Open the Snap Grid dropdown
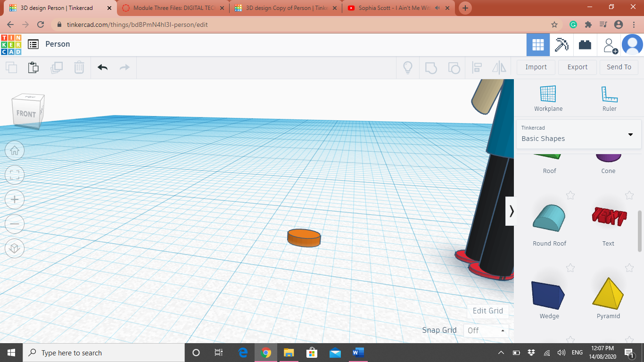Image resolution: width=644 pixels, height=362 pixels. (486, 330)
